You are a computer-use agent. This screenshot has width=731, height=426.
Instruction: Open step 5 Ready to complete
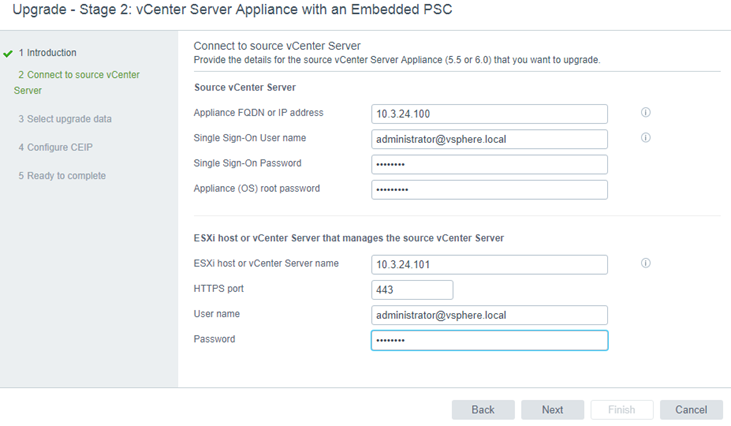point(62,176)
